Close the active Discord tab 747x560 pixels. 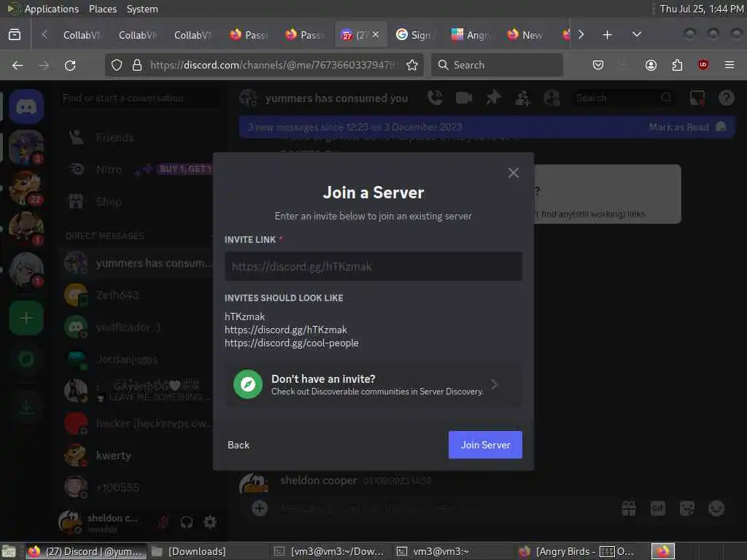click(x=376, y=34)
